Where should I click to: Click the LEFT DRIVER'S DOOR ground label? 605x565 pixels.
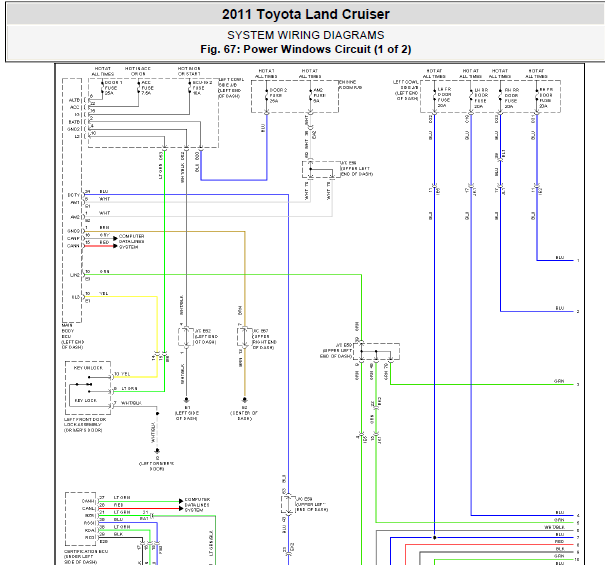click(157, 464)
